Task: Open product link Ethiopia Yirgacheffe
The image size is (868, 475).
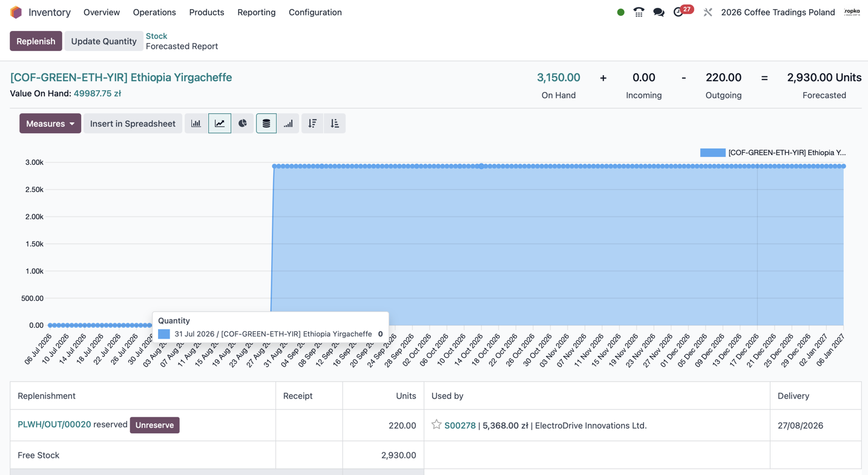Action: click(x=121, y=78)
